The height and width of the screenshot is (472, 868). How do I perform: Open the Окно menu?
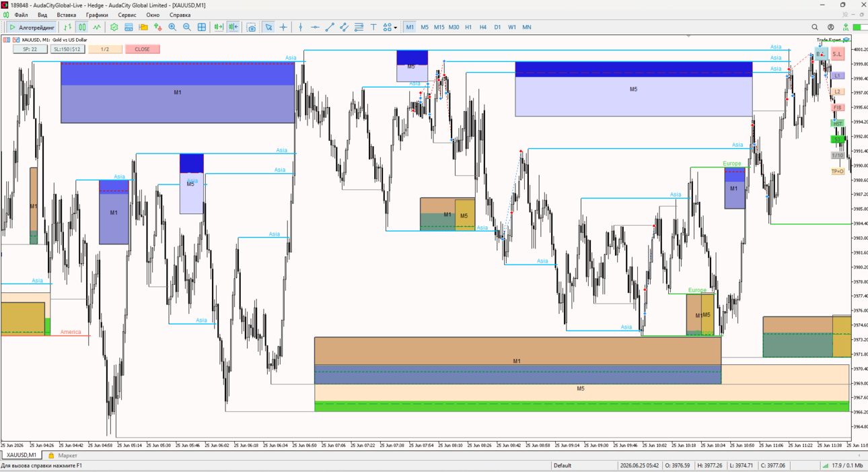coord(153,15)
